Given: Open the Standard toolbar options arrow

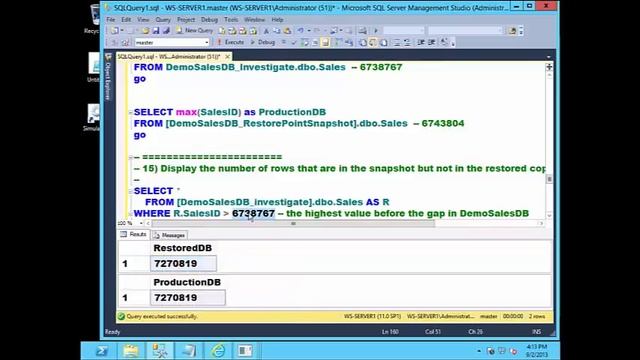Looking at the screenshot, I should point(521,31).
